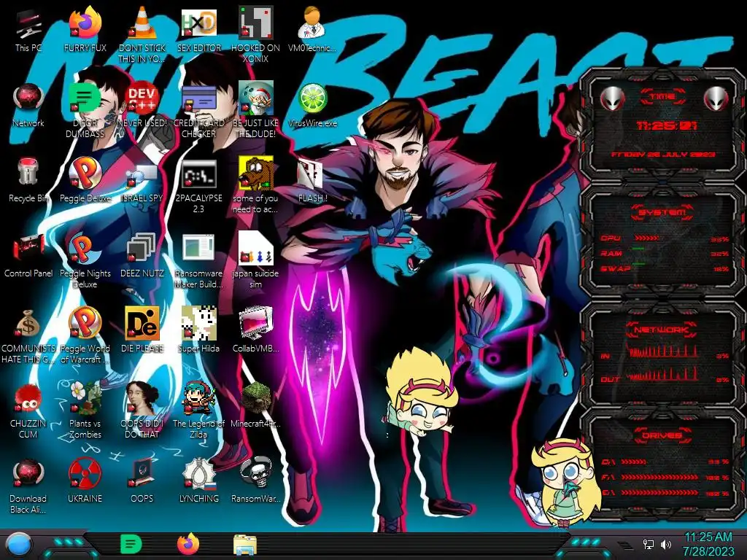747x560 pixels.
Task: Click the SYSTEM header on the gadget
Action: [662, 212]
